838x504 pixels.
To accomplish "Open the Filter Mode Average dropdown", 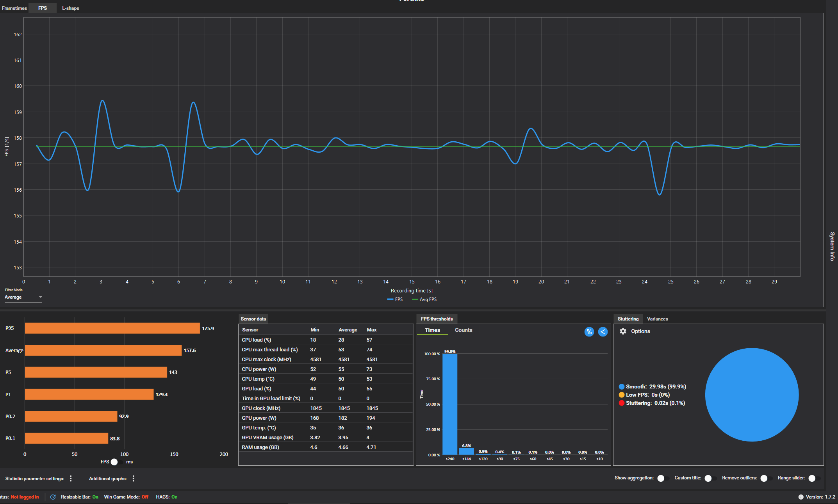I will 23,297.
